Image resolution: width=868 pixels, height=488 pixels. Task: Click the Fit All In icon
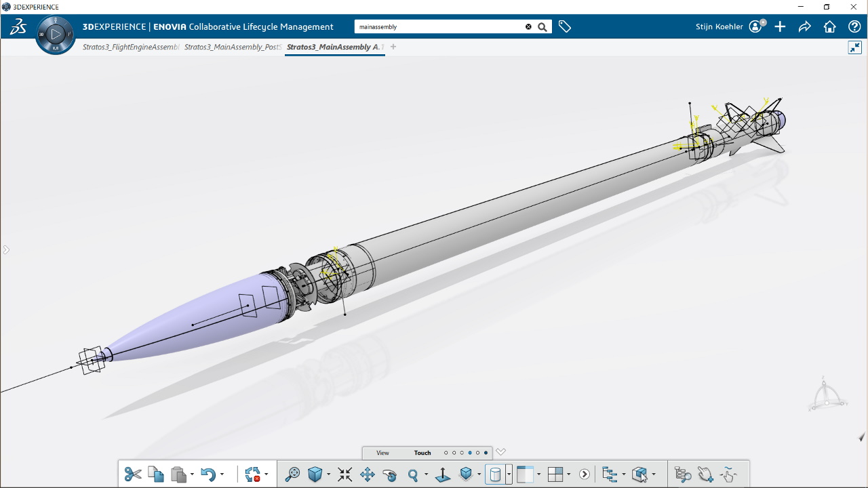(x=344, y=474)
